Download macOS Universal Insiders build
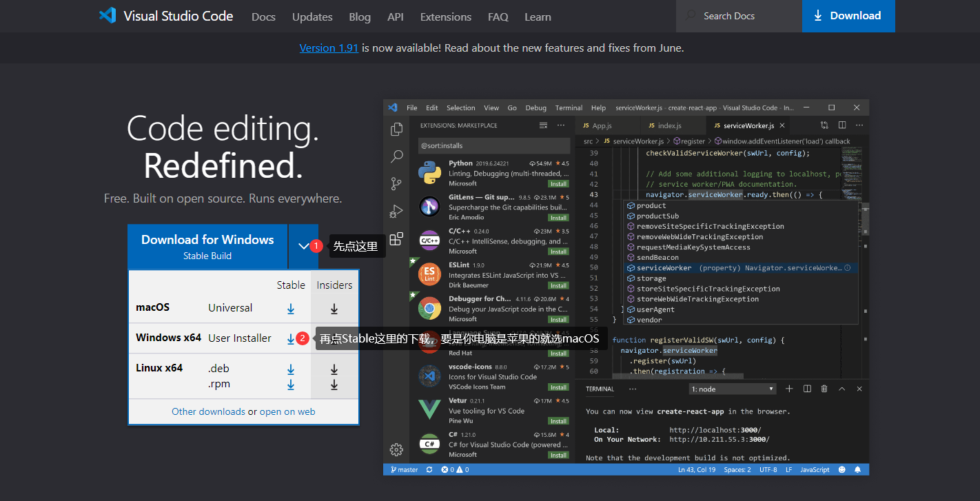The image size is (980, 501). 334,309
